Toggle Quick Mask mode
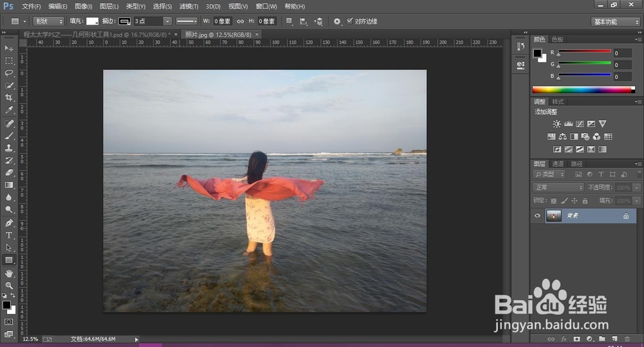644x347 pixels. pos(8,322)
